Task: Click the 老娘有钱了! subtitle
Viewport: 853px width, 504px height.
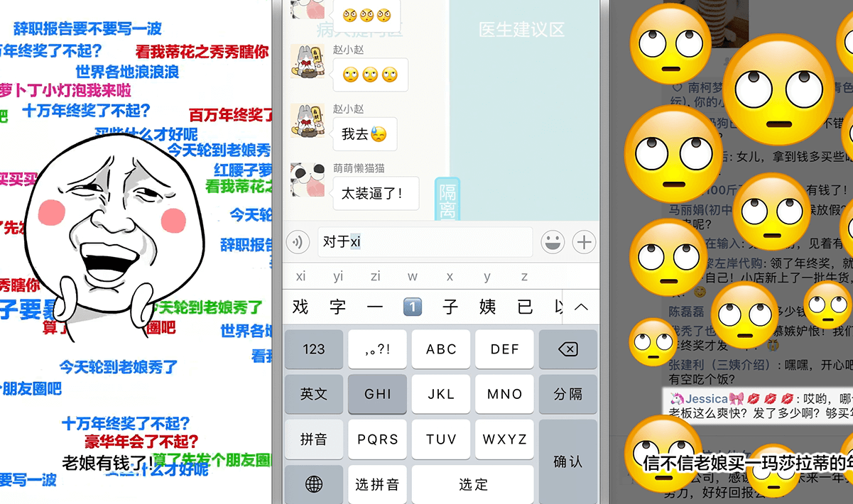Action: point(107,462)
